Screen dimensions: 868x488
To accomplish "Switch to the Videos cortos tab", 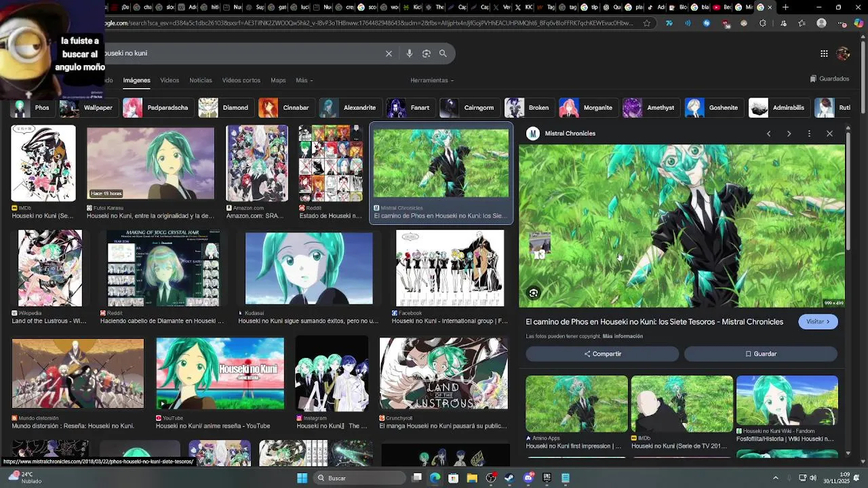I will tap(241, 80).
